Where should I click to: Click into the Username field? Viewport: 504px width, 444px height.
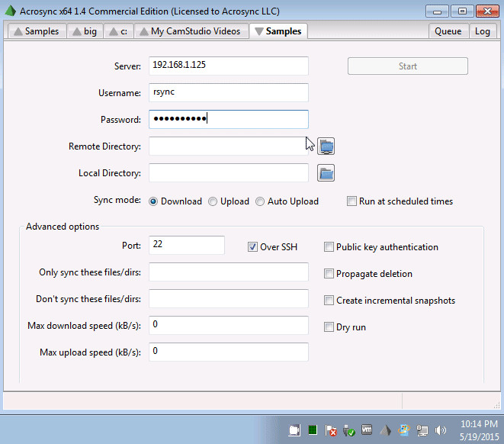click(x=229, y=92)
